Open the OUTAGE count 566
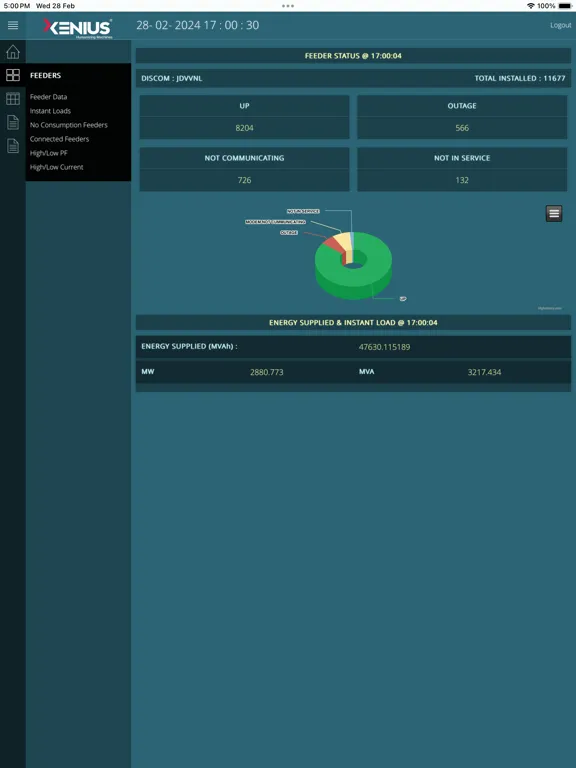Image resolution: width=576 pixels, height=768 pixels. [x=462, y=128]
